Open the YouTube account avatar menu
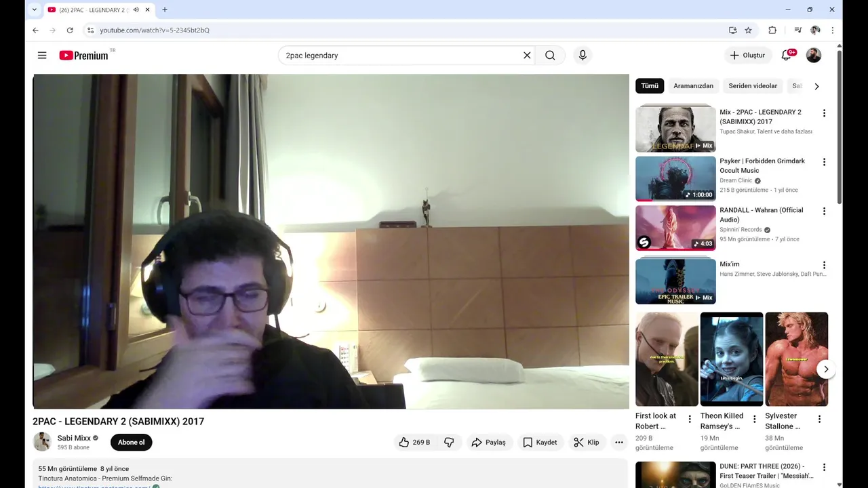 pyautogui.click(x=814, y=56)
